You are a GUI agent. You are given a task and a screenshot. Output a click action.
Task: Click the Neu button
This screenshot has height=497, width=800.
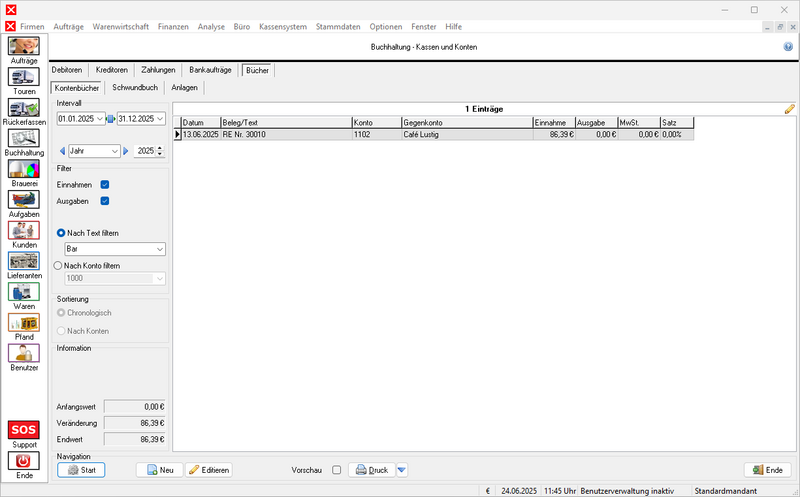click(159, 470)
